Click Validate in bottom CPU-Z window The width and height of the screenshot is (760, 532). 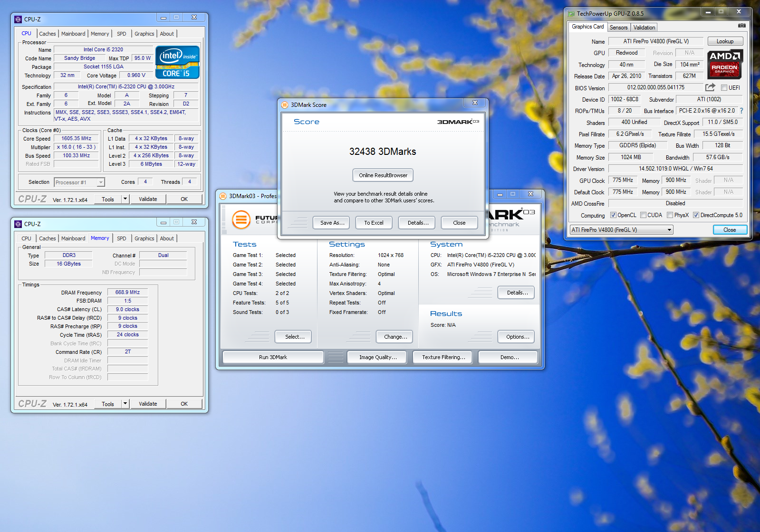click(148, 404)
